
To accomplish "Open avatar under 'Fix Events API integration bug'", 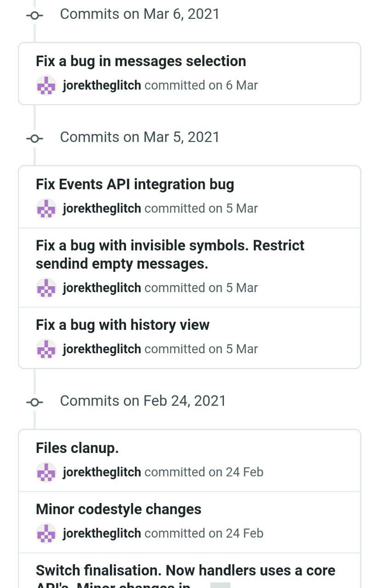I will 46,209.
